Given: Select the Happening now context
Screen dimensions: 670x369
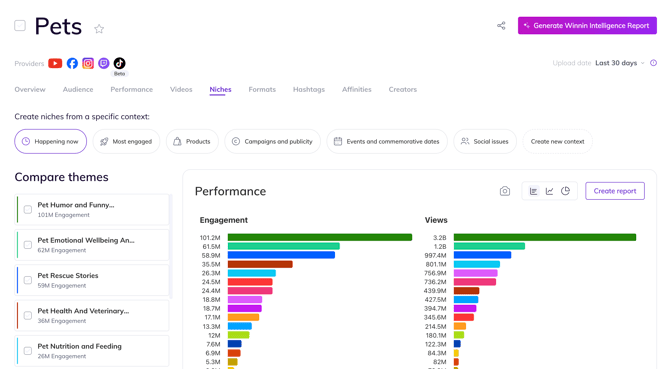Looking at the screenshot, I should [50, 141].
